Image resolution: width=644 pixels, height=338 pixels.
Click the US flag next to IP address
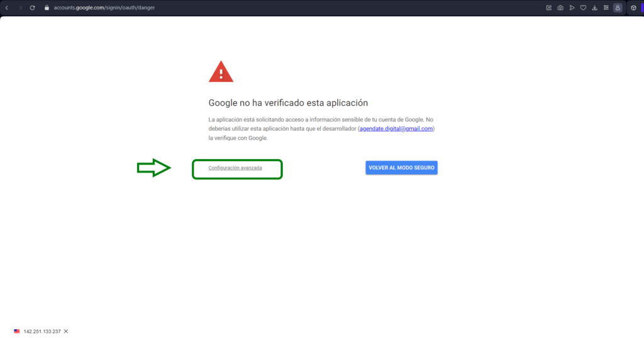[17, 331]
